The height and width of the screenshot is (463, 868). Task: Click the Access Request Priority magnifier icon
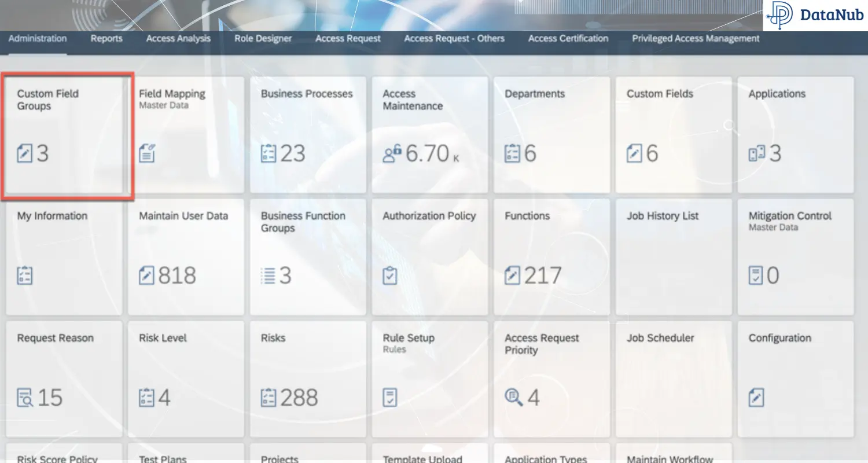point(513,397)
